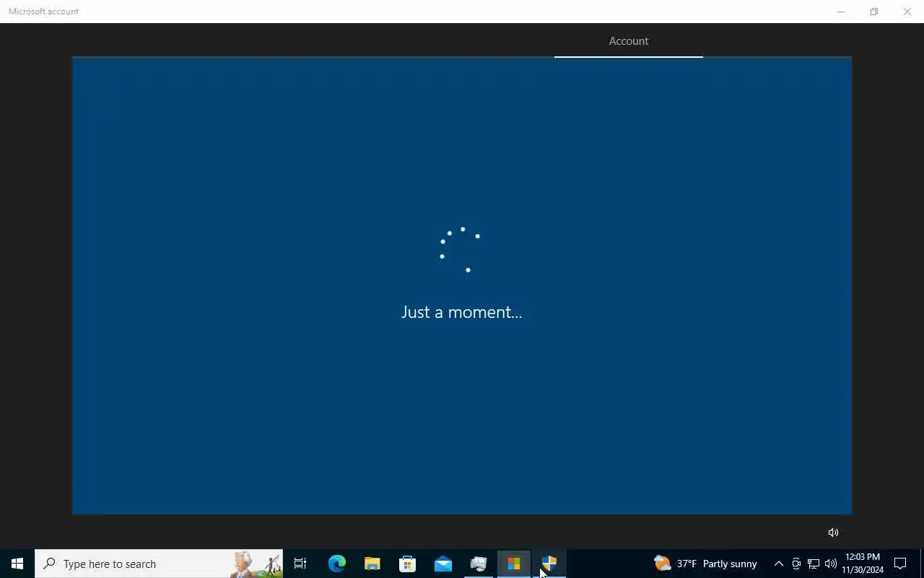The image size is (924, 578).
Task: Open the weather widget showing 37°F
Action: [x=705, y=564]
